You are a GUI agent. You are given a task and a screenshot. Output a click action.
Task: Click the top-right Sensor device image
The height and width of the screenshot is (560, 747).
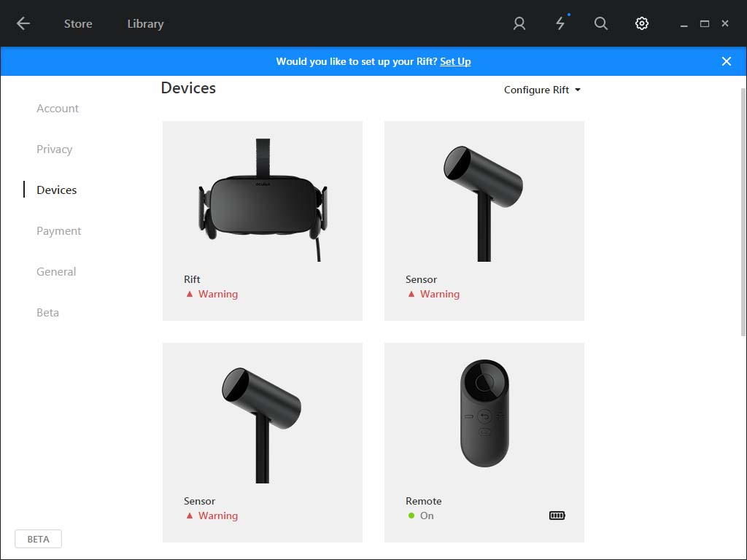click(x=484, y=203)
